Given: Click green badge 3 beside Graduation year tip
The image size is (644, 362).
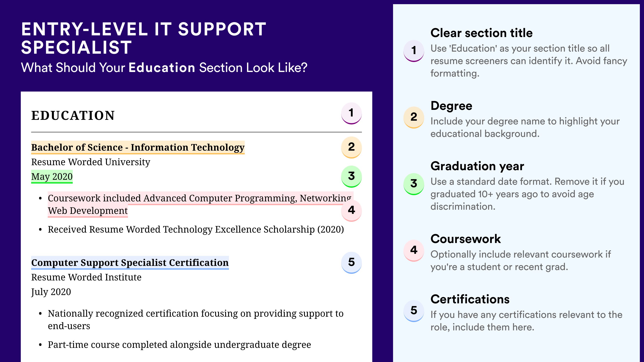Looking at the screenshot, I should pyautogui.click(x=414, y=184).
